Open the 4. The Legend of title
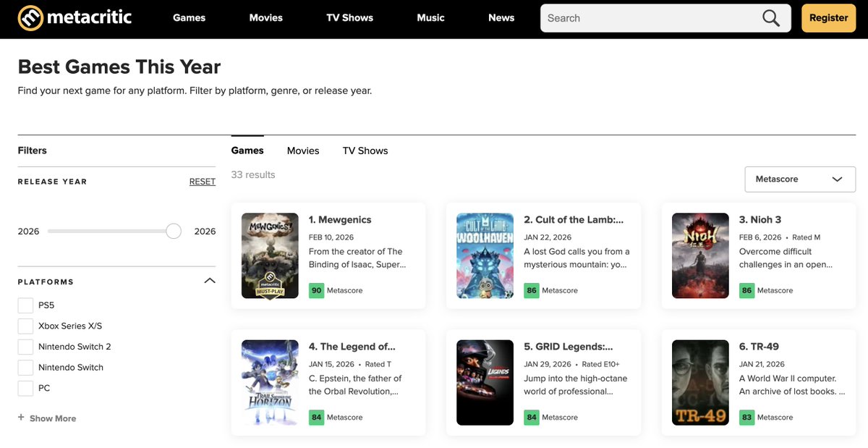 pyautogui.click(x=352, y=347)
